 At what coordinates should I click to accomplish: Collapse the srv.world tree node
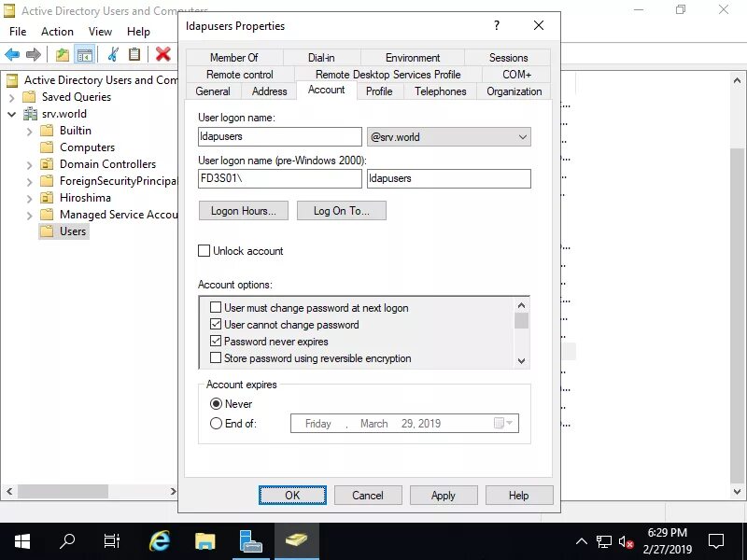point(12,114)
